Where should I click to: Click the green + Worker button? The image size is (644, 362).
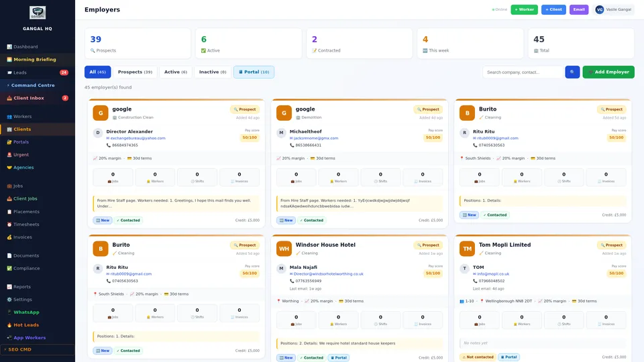click(524, 9)
